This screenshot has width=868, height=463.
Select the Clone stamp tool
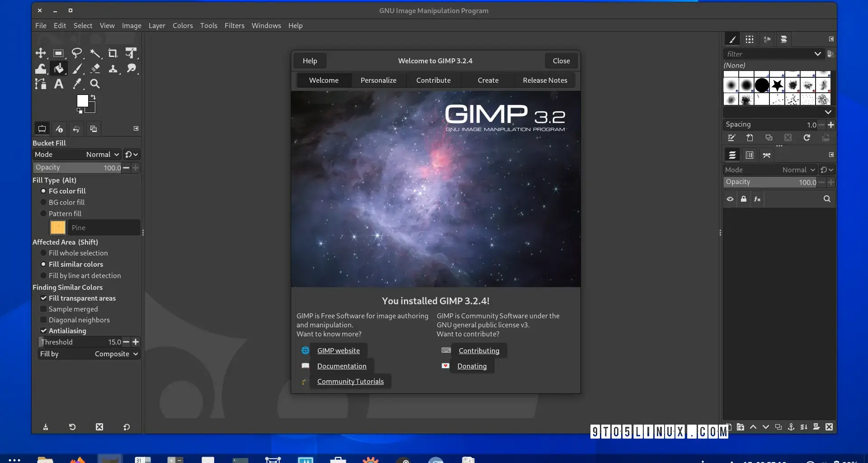[113, 68]
